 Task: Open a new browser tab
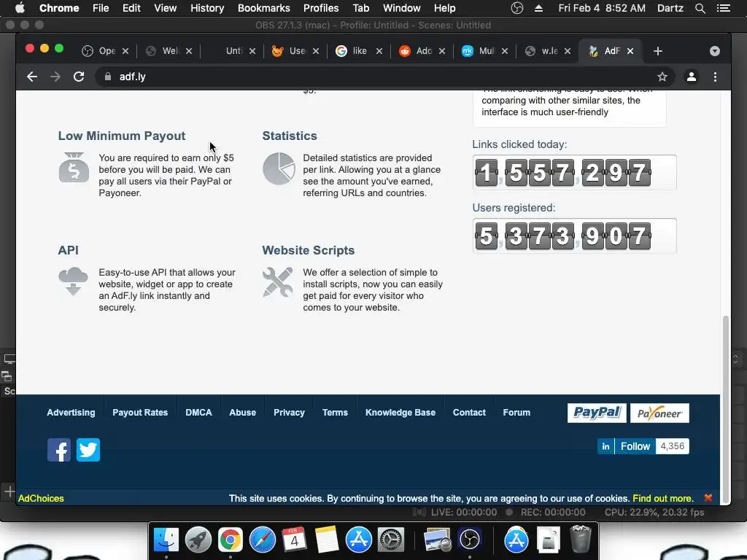(x=658, y=51)
